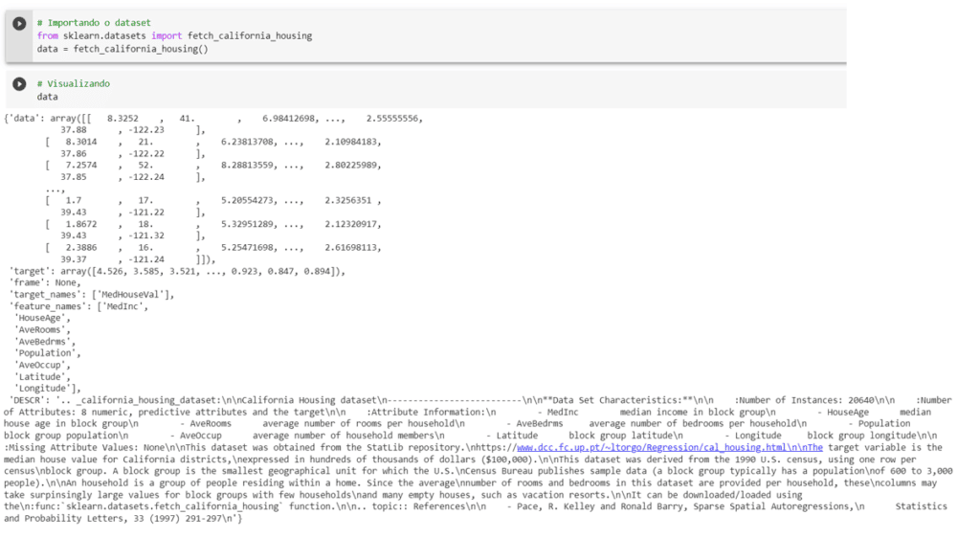Click the value 6.98412698 in the first row

pyautogui.click(x=289, y=118)
